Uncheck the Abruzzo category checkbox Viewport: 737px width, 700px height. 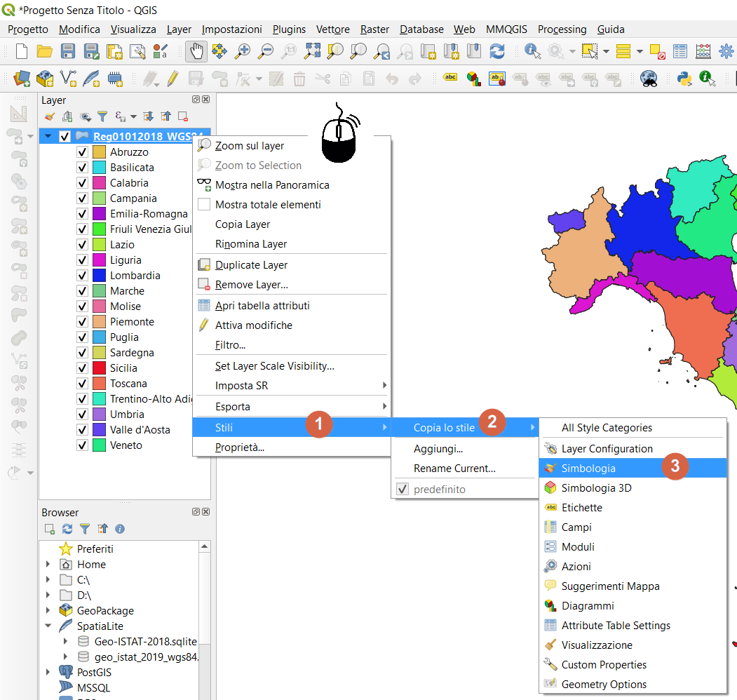pos(82,152)
